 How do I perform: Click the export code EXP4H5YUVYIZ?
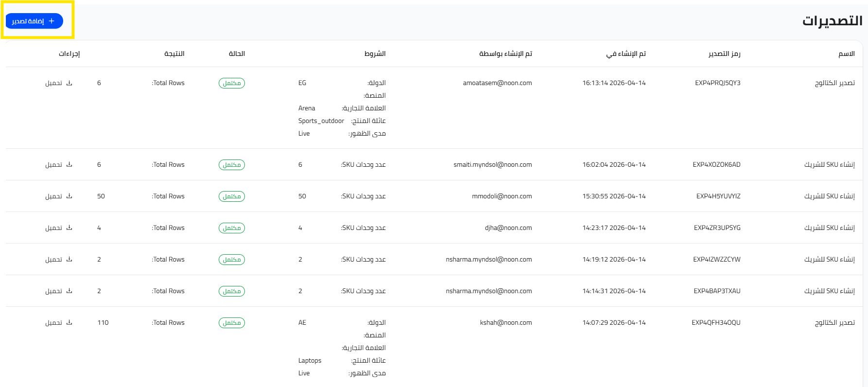(718, 196)
